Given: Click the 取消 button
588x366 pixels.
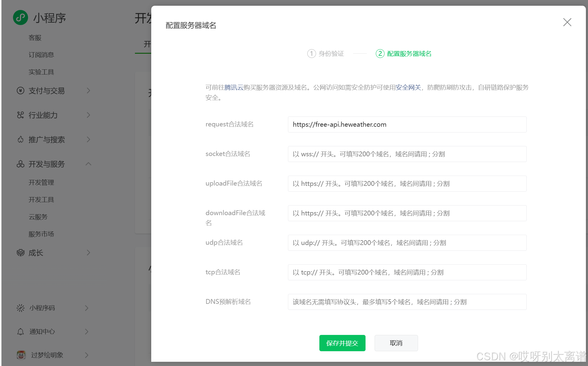Looking at the screenshot, I should (x=396, y=343).
